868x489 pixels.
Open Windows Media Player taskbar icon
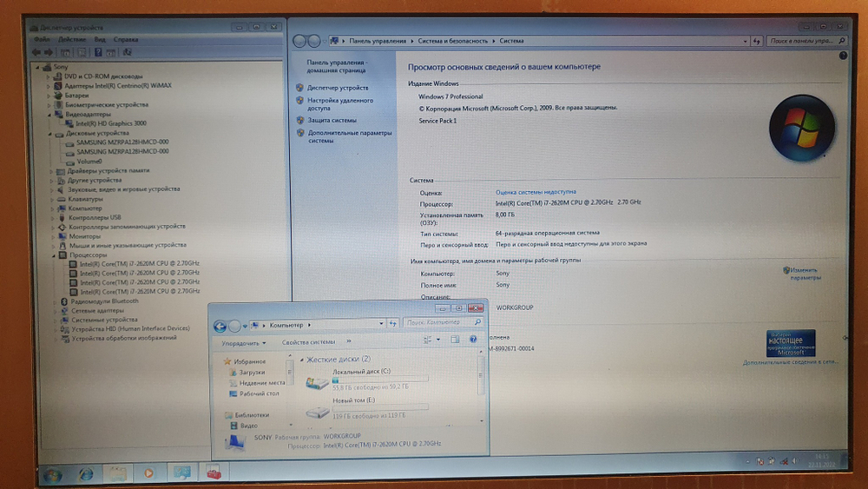pyautogui.click(x=149, y=473)
